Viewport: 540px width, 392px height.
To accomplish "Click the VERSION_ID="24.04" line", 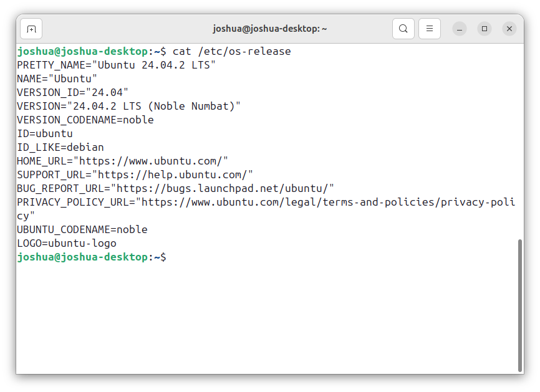I will (x=73, y=93).
